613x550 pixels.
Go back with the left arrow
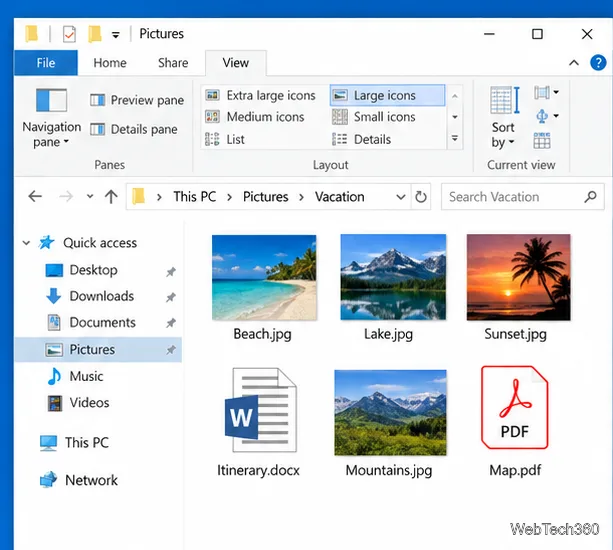coord(35,196)
